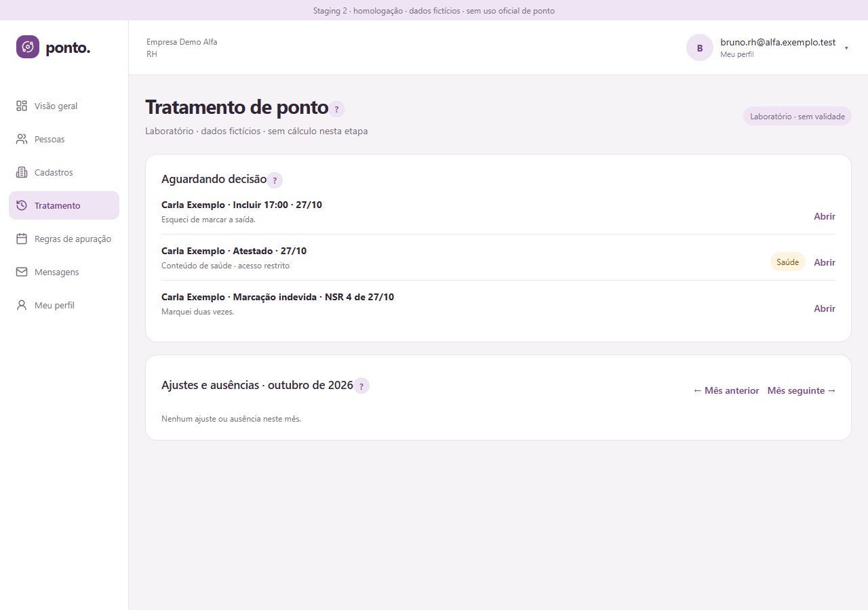
Task: Click the Cadastros building icon
Action: click(x=22, y=172)
